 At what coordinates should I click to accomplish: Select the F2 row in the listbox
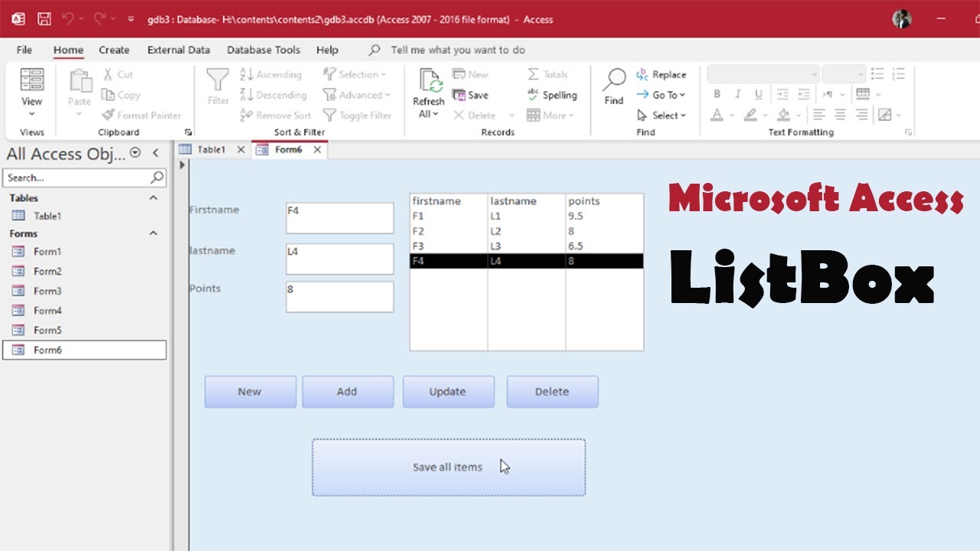(x=527, y=231)
